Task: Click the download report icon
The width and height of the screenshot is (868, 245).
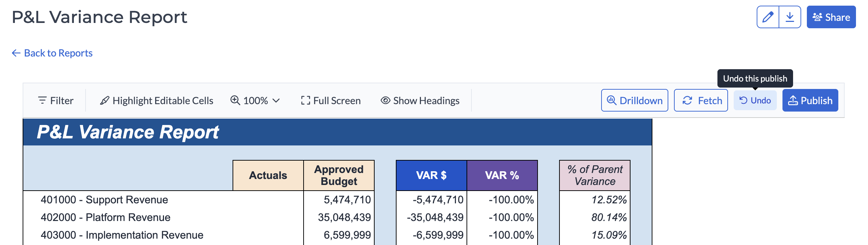Action: (790, 17)
